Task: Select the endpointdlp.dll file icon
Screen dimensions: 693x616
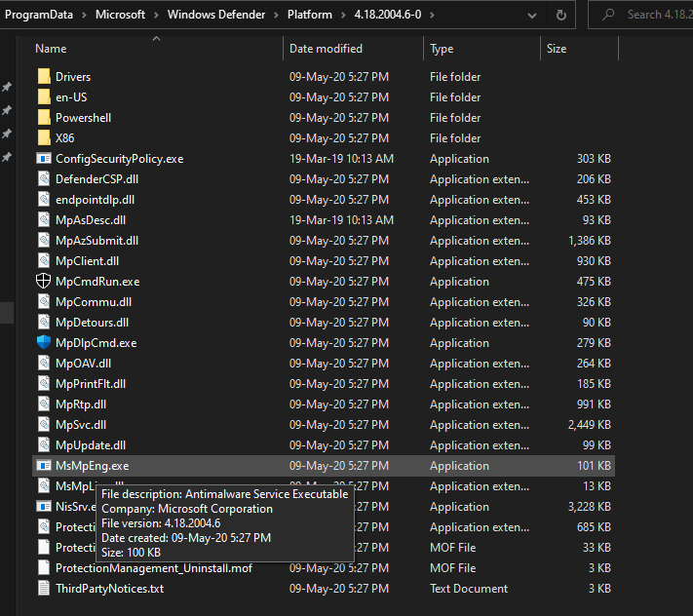Action: [44, 199]
